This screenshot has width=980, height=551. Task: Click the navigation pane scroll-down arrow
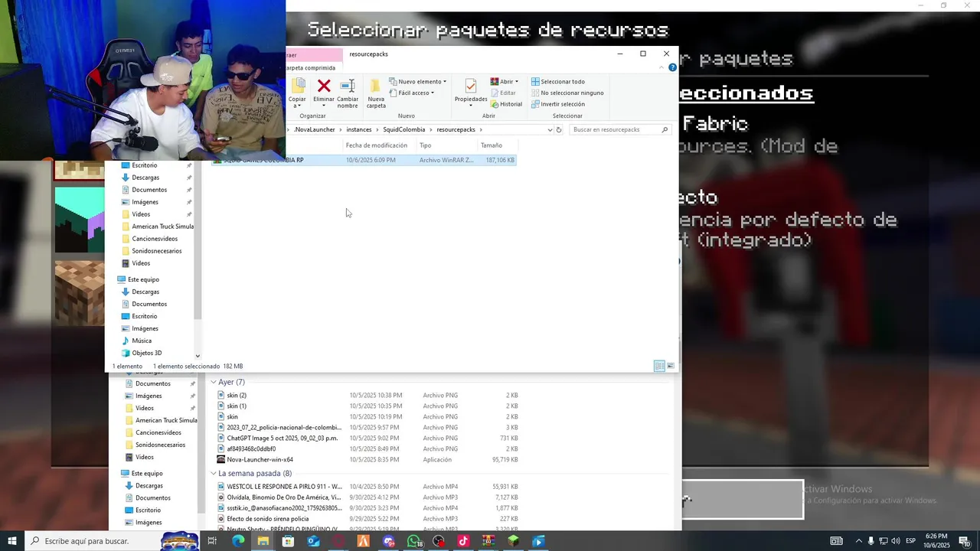tap(198, 356)
